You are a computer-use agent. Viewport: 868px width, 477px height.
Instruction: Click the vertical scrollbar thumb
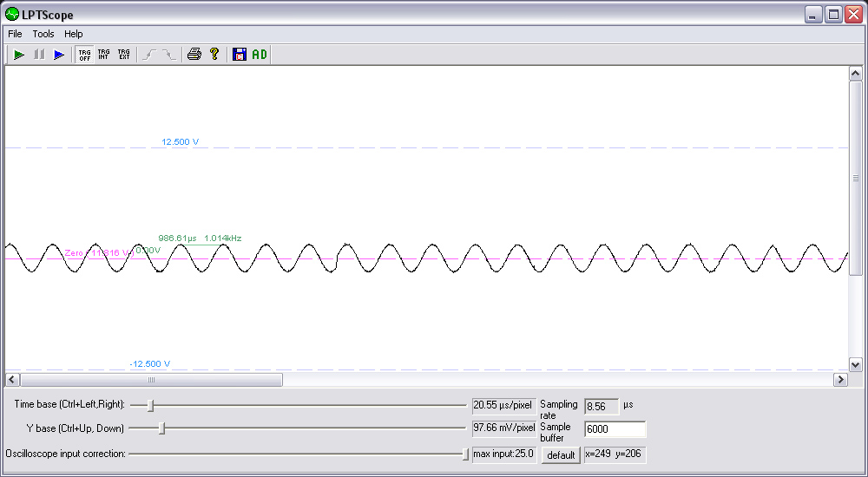coord(855,178)
